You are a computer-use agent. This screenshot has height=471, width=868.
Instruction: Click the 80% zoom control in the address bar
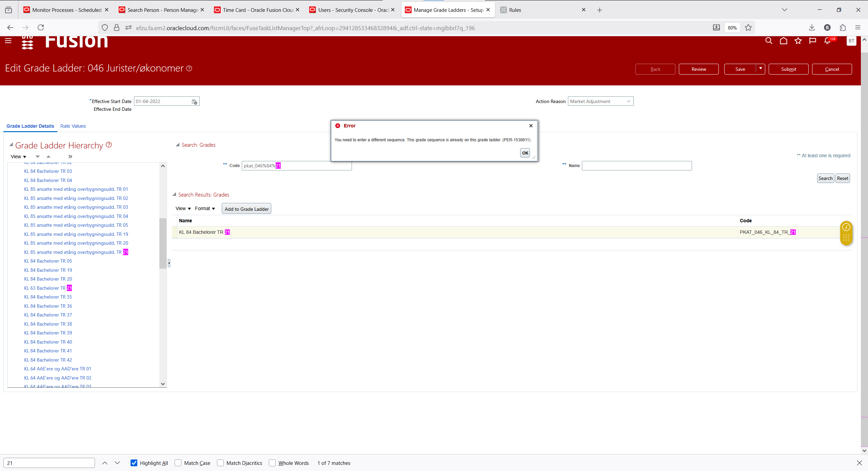(732, 27)
